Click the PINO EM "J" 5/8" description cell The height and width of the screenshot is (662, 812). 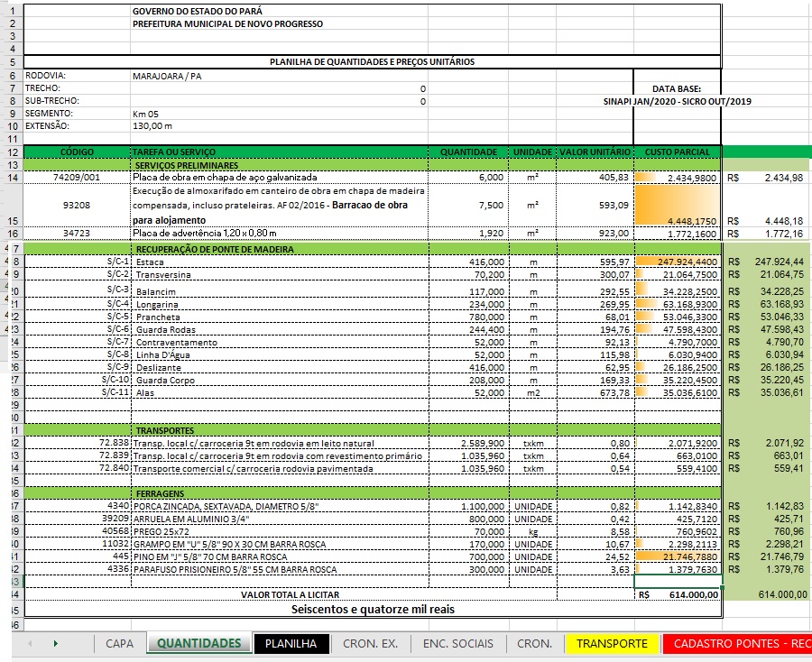279,557
